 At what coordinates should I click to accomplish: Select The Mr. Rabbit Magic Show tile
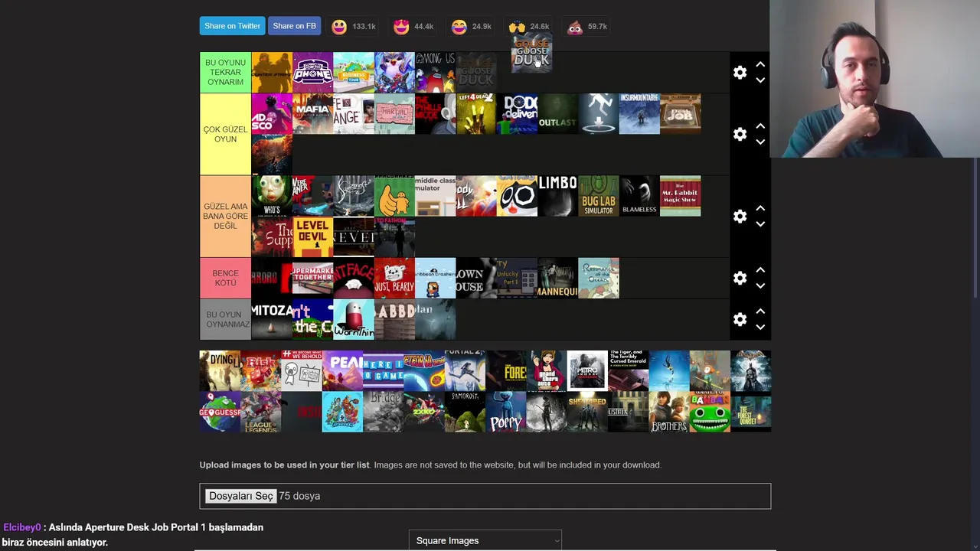(x=680, y=196)
